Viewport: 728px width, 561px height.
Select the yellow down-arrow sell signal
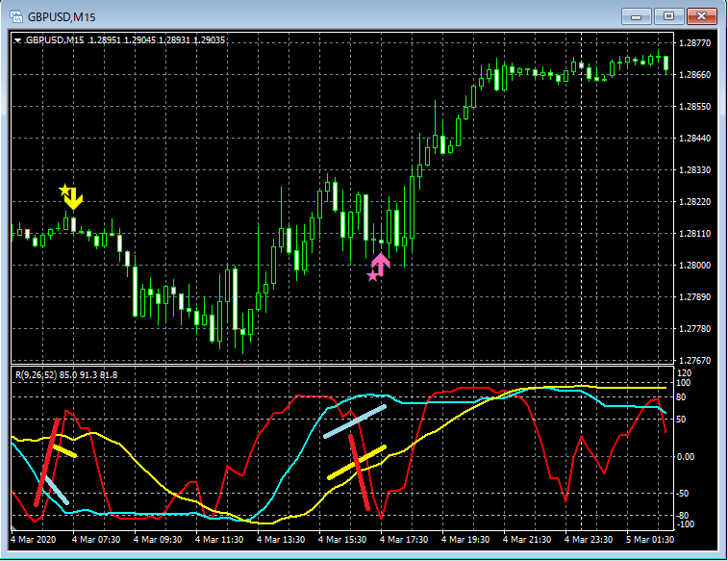(74, 199)
